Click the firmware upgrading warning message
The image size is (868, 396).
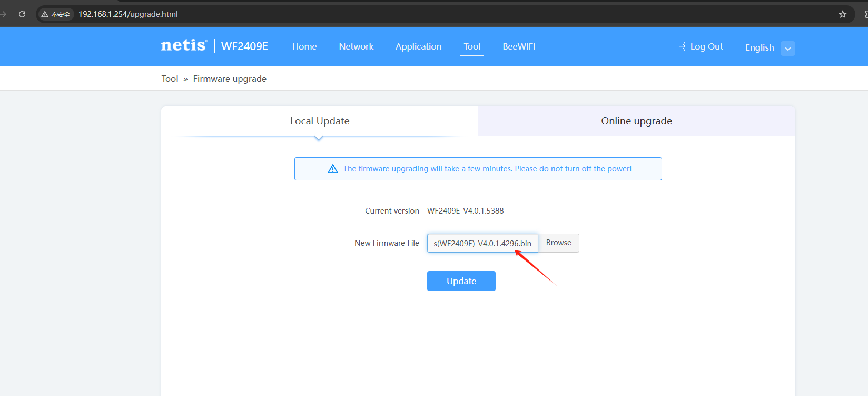pyautogui.click(x=487, y=169)
